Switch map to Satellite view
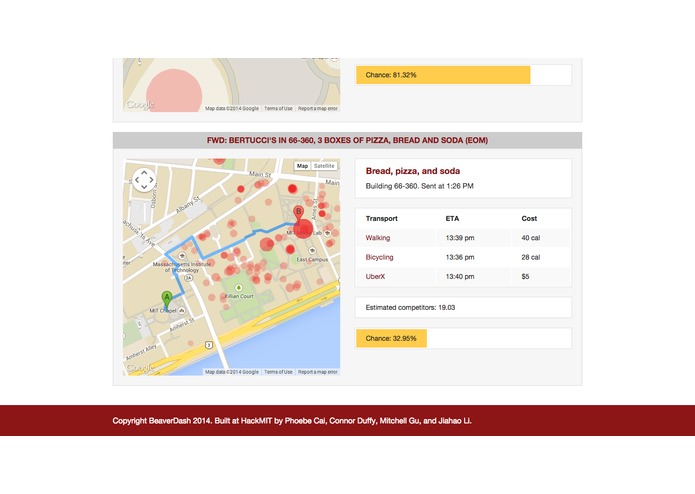 click(x=324, y=166)
